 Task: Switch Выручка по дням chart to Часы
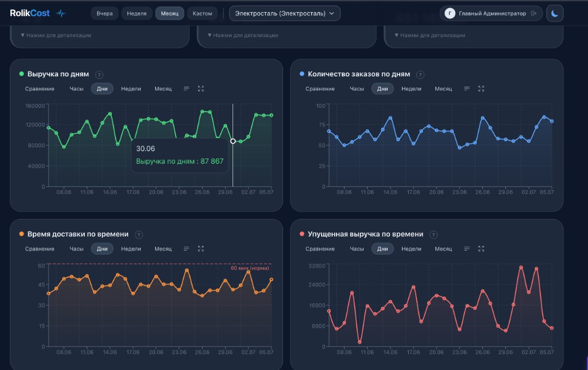76,89
